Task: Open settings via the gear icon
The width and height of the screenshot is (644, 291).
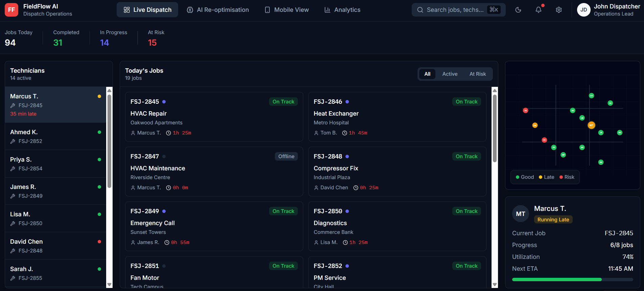Action: click(x=559, y=10)
